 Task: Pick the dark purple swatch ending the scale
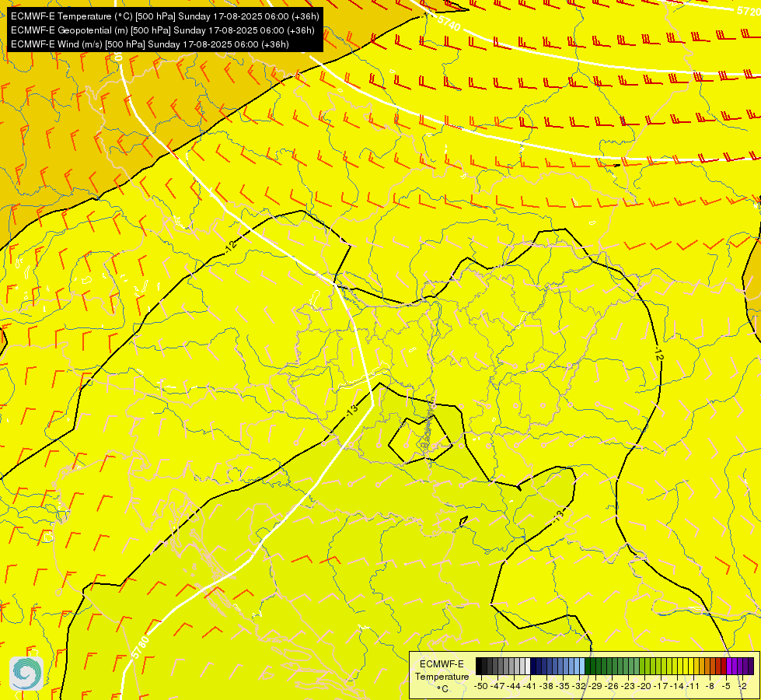752,666
